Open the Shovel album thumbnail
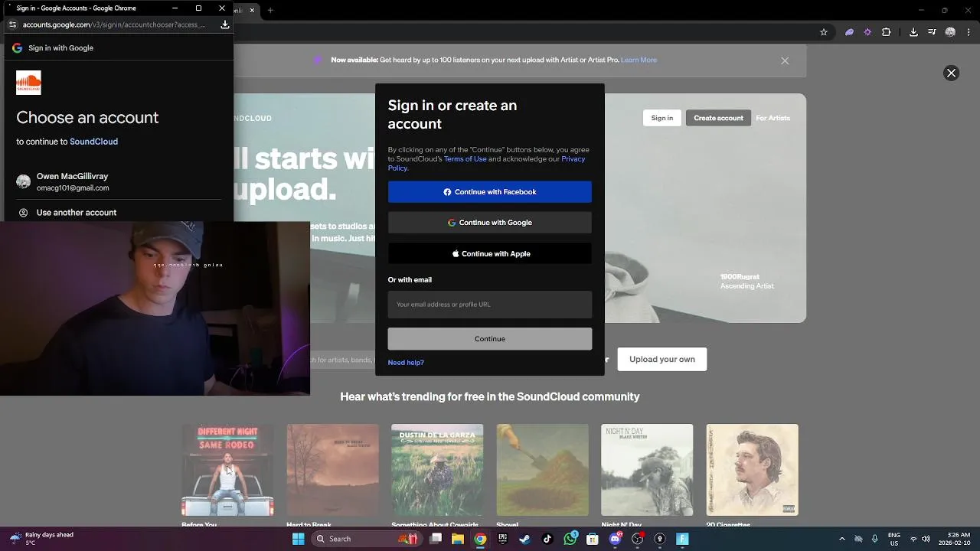 click(x=542, y=470)
